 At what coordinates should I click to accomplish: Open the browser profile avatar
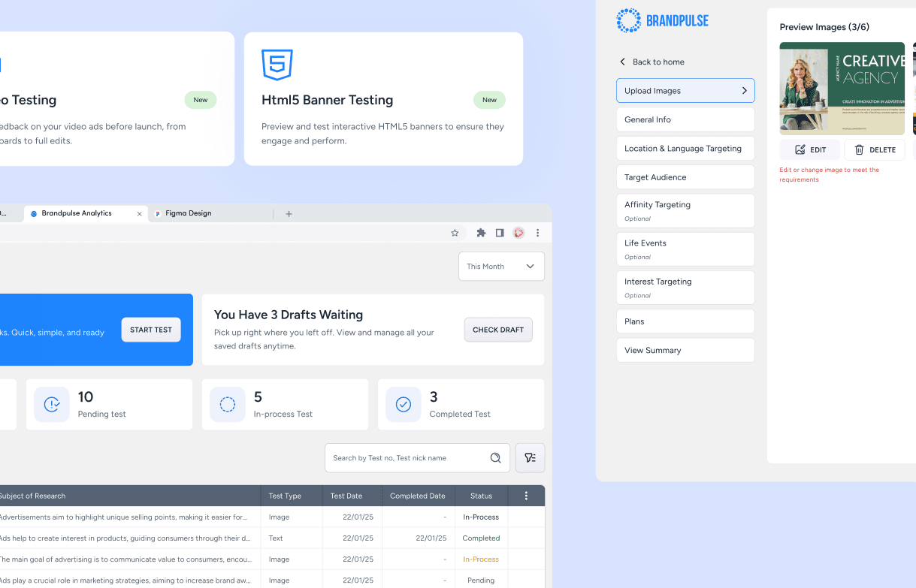click(518, 233)
